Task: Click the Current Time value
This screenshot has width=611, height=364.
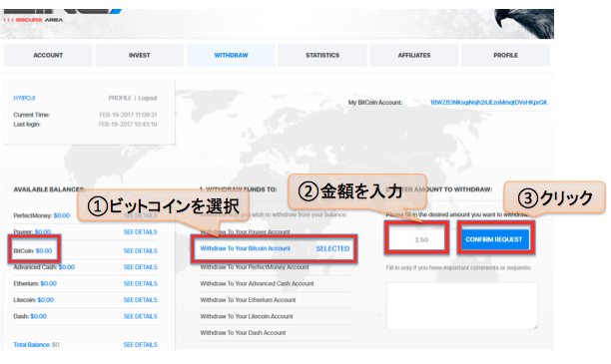Action: pyautogui.click(x=128, y=115)
